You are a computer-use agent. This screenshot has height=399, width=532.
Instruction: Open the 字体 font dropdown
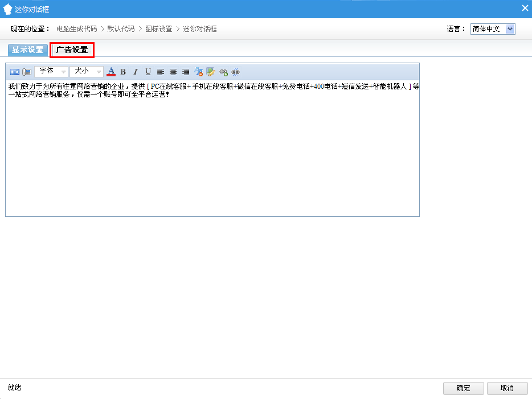[x=51, y=72]
